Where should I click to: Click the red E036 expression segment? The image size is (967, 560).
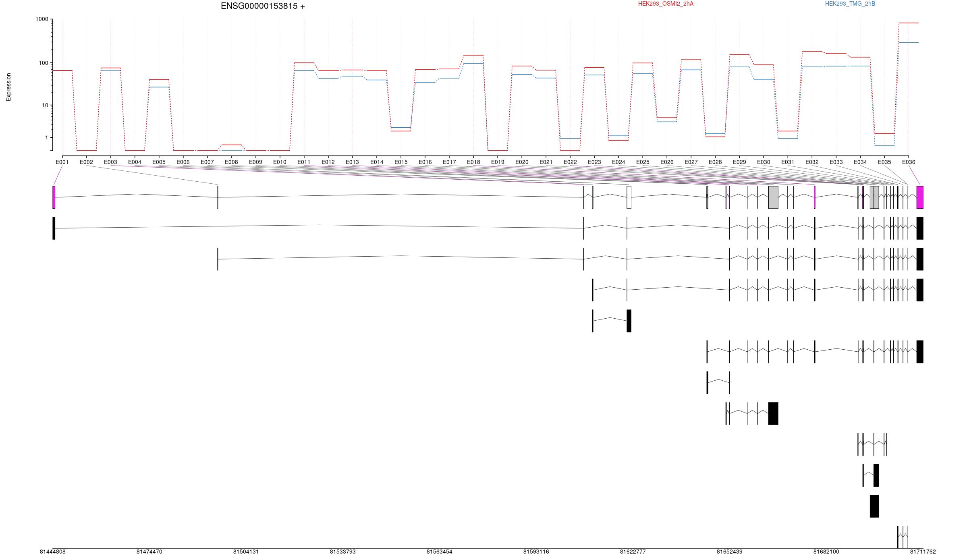click(909, 23)
